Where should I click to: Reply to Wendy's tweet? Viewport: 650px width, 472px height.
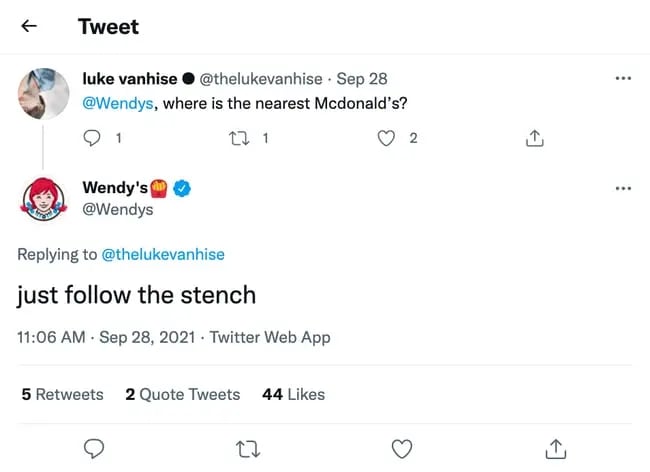click(95, 447)
